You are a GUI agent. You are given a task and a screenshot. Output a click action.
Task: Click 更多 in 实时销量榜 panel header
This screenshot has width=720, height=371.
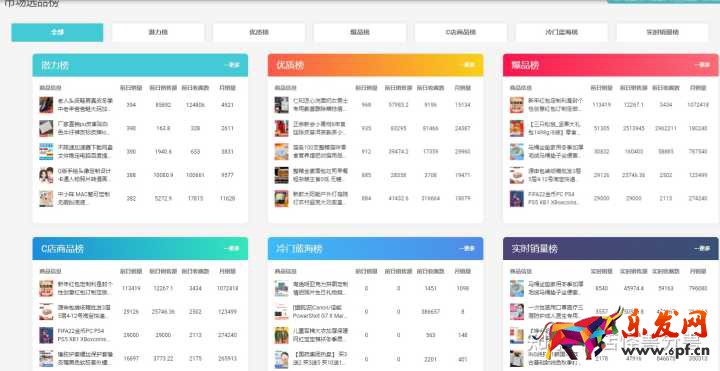coord(702,248)
